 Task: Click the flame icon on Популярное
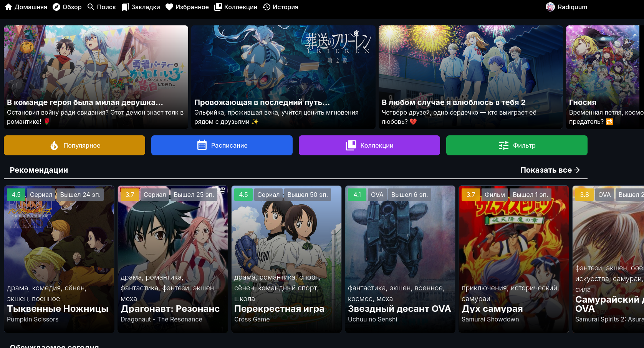coord(54,145)
